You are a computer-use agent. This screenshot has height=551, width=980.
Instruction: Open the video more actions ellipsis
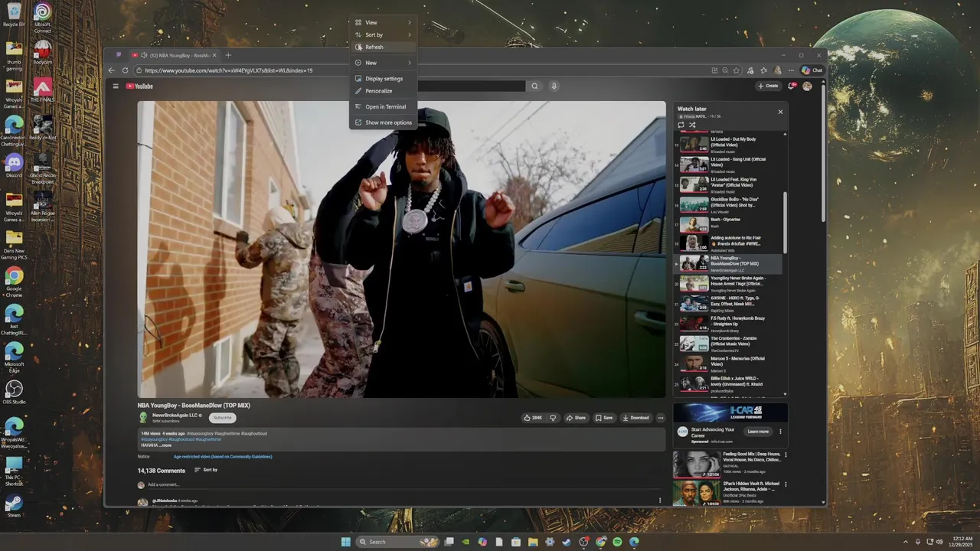661,418
